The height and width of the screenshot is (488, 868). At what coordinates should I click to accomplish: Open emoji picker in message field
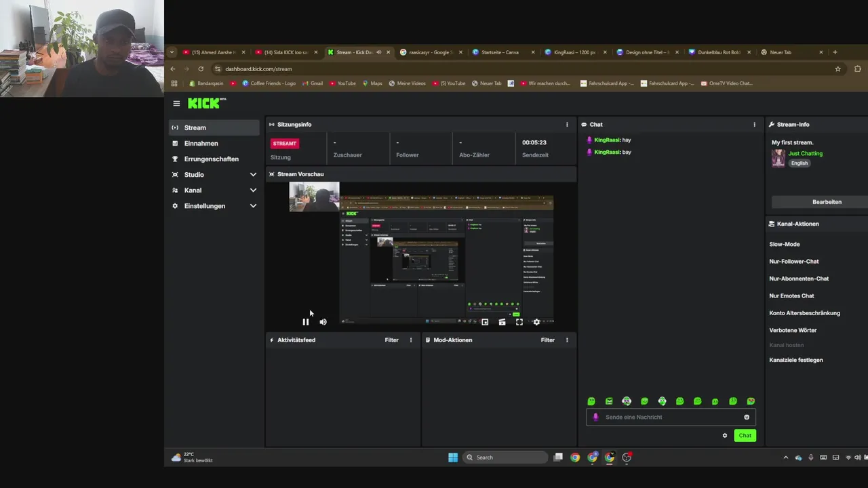(x=747, y=418)
